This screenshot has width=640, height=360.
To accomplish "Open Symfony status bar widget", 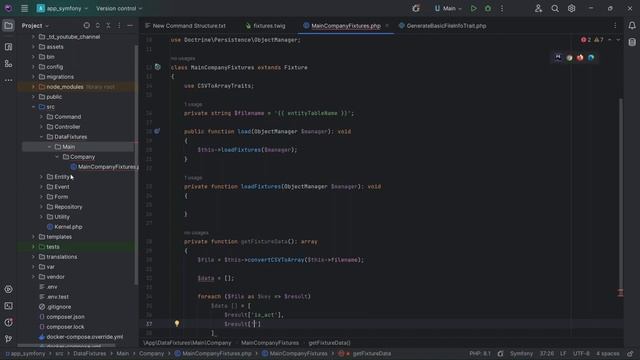I will (x=521, y=353).
